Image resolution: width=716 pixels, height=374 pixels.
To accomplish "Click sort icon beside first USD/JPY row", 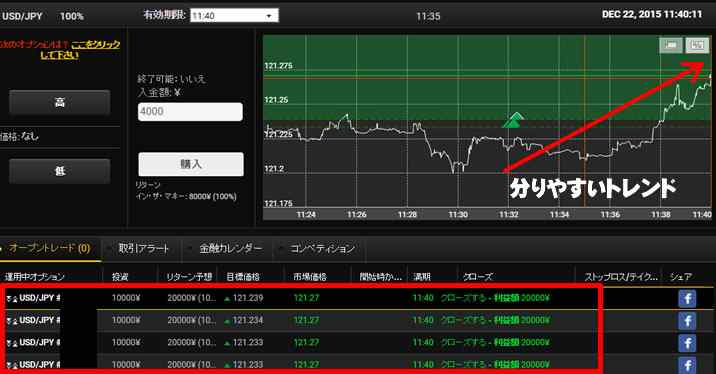I will pos(11,299).
